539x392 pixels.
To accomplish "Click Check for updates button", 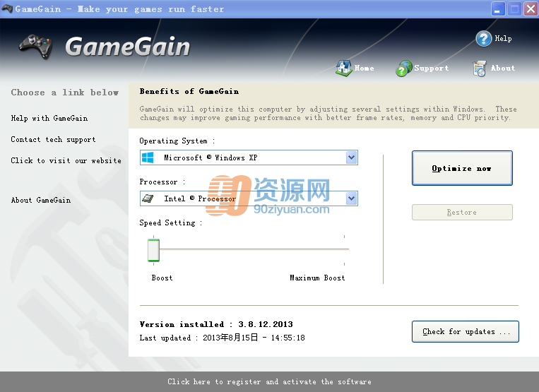I will (x=465, y=331).
